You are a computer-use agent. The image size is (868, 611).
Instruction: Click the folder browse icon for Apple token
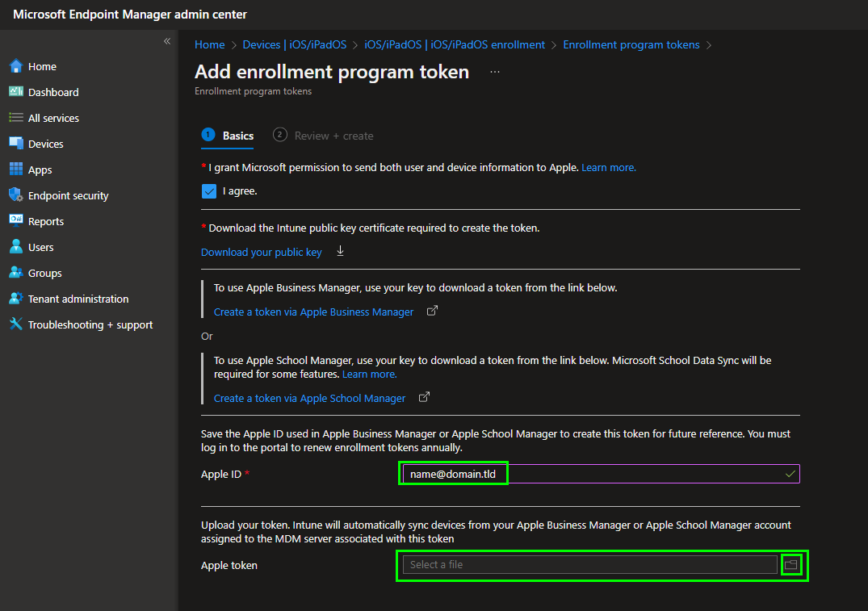point(790,565)
